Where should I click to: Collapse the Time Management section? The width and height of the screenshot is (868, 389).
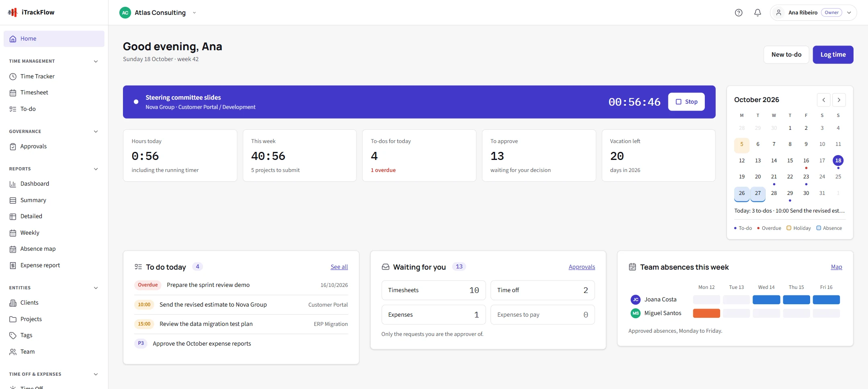96,61
